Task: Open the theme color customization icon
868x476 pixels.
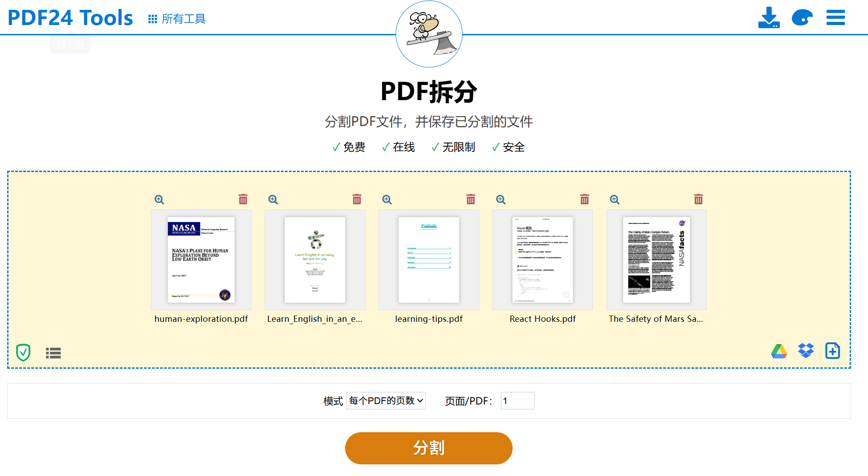Action: coord(802,17)
